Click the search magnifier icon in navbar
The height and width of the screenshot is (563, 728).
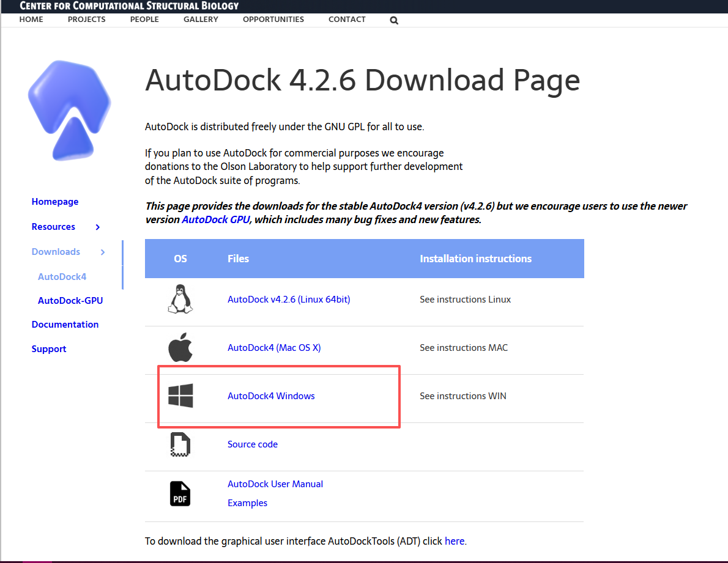tap(394, 20)
